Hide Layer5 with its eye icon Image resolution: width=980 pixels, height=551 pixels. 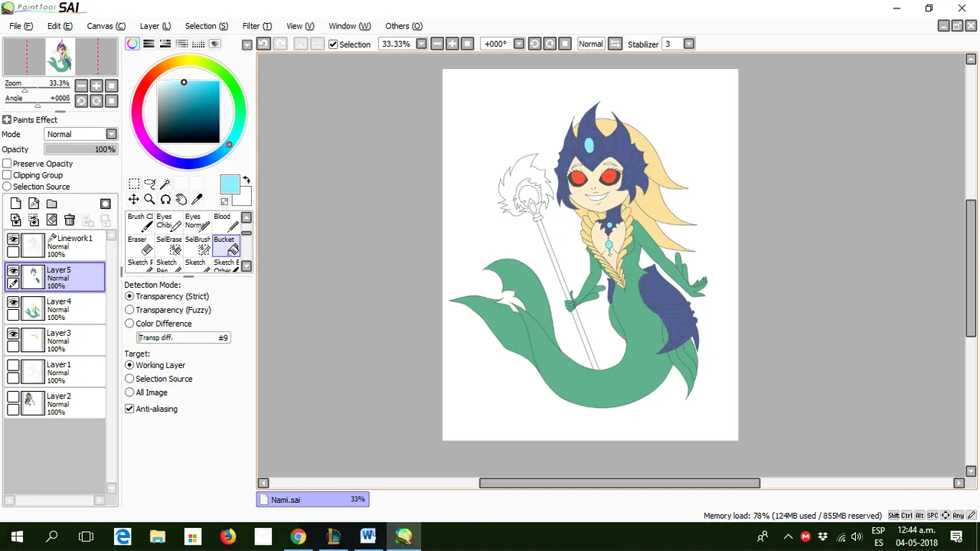tap(13, 271)
